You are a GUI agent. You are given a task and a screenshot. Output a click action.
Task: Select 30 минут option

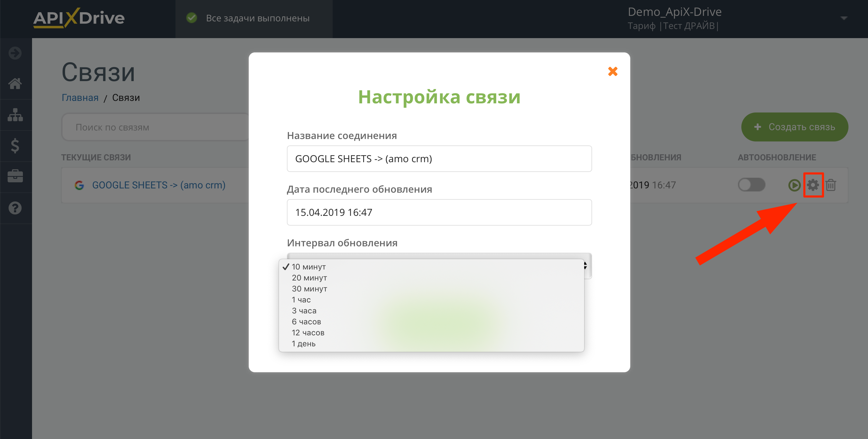click(431, 288)
